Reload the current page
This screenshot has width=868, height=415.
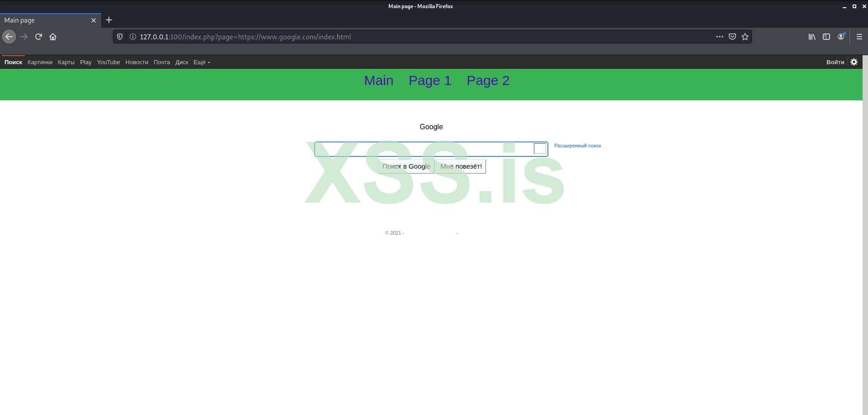[38, 37]
